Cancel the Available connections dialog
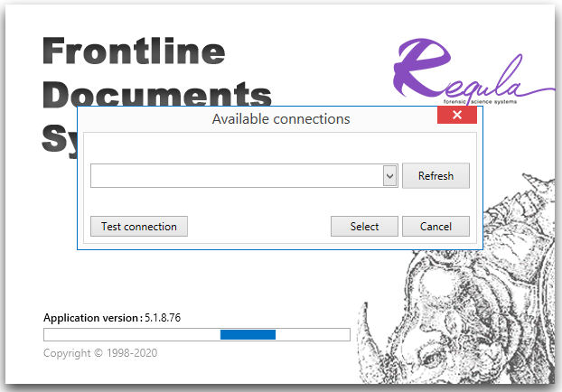 pos(436,226)
